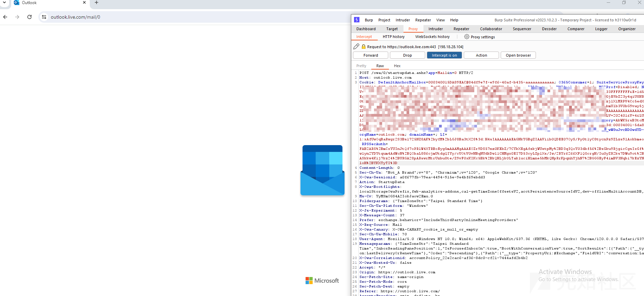The width and height of the screenshot is (644, 296).
Task: Click the Content-Length header line
Action: pyautogui.click(x=379, y=168)
